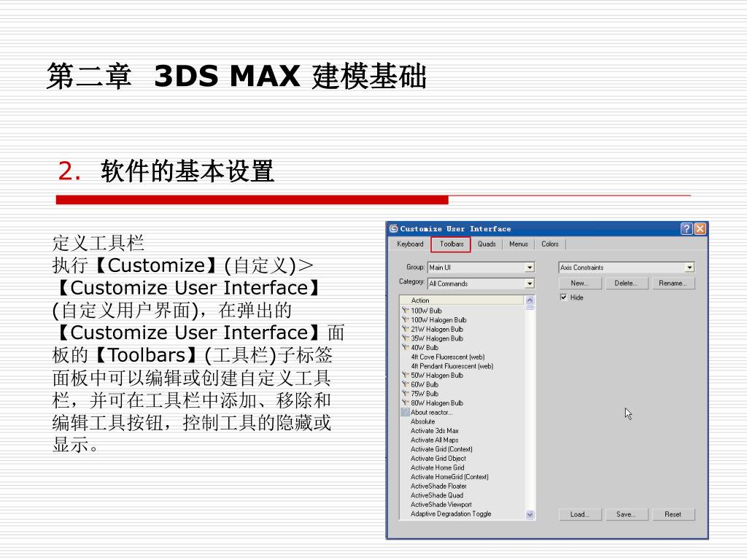Viewport: 747px width, 560px height.
Task: Select the About reactor... action text
Action: click(432, 413)
